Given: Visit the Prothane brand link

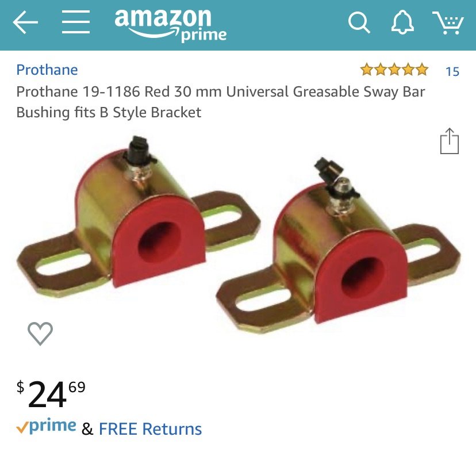Looking at the screenshot, I should pyautogui.click(x=47, y=70).
